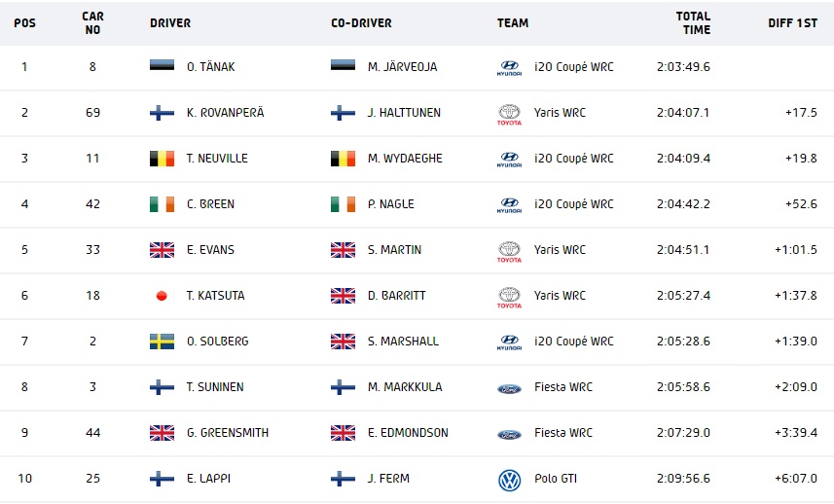Viewport: 834px width, 504px height.
Task: Click the UK flag beside E. Evans
Action: coord(162,250)
